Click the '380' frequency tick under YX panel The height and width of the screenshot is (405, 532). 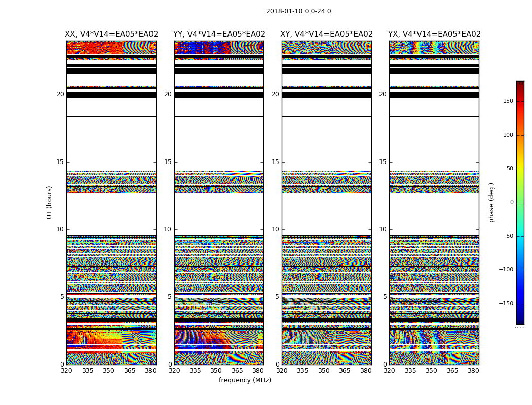pos(473,371)
